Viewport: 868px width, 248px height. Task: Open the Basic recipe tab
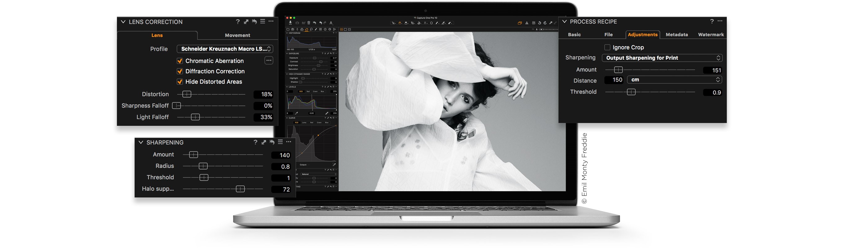[x=574, y=35]
